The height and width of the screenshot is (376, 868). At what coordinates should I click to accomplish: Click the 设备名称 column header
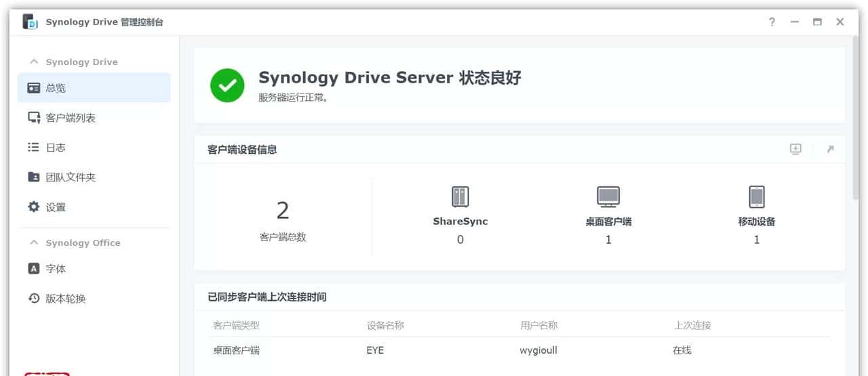[385, 325]
